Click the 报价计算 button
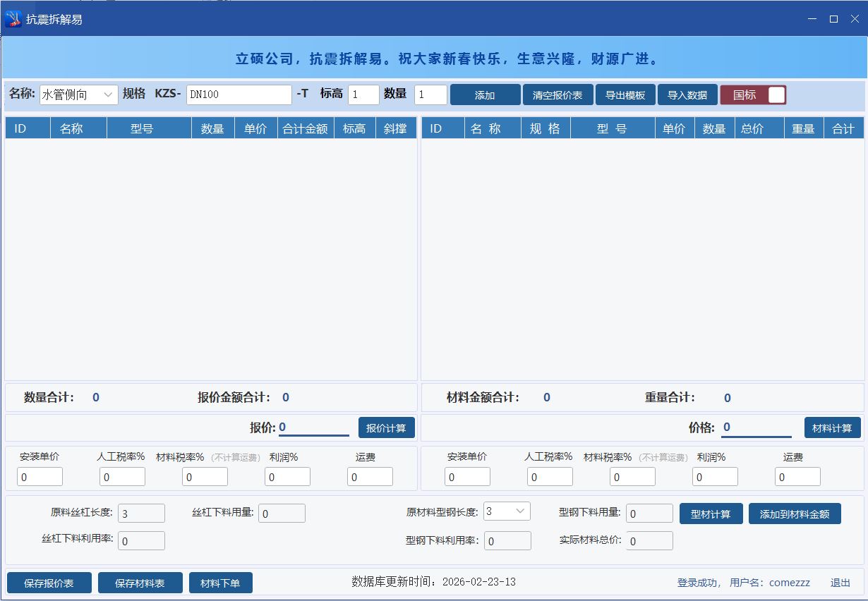This screenshot has height=601, width=868. coord(386,427)
